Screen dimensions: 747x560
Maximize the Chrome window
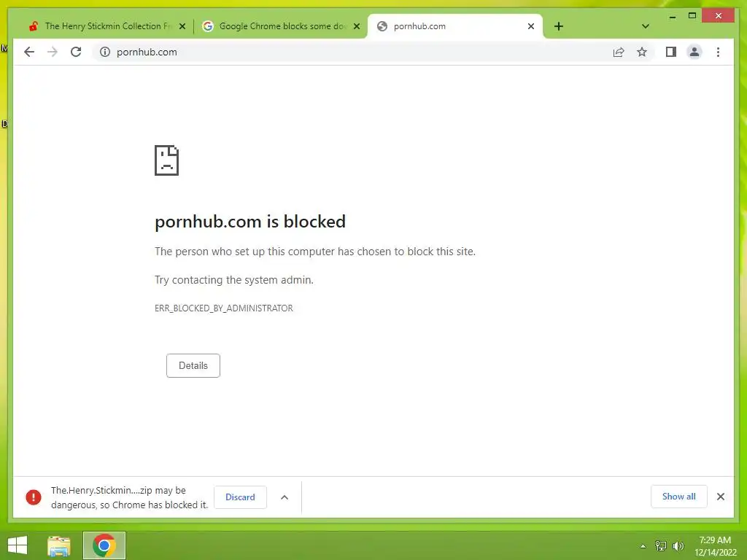click(692, 16)
